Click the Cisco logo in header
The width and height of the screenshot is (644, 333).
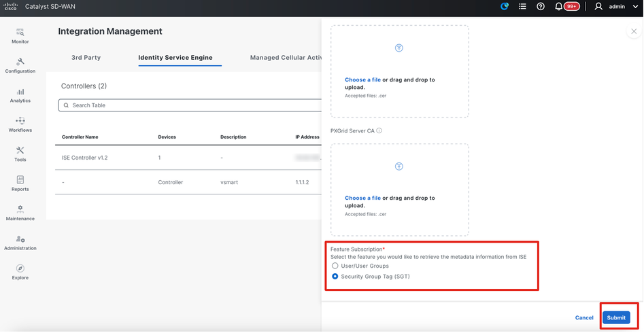(x=10, y=6)
